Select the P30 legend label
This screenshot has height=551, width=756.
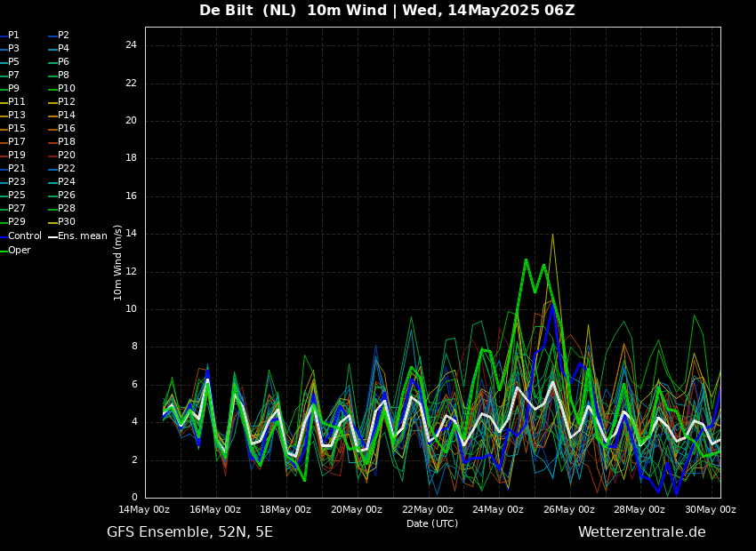[67, 222]
